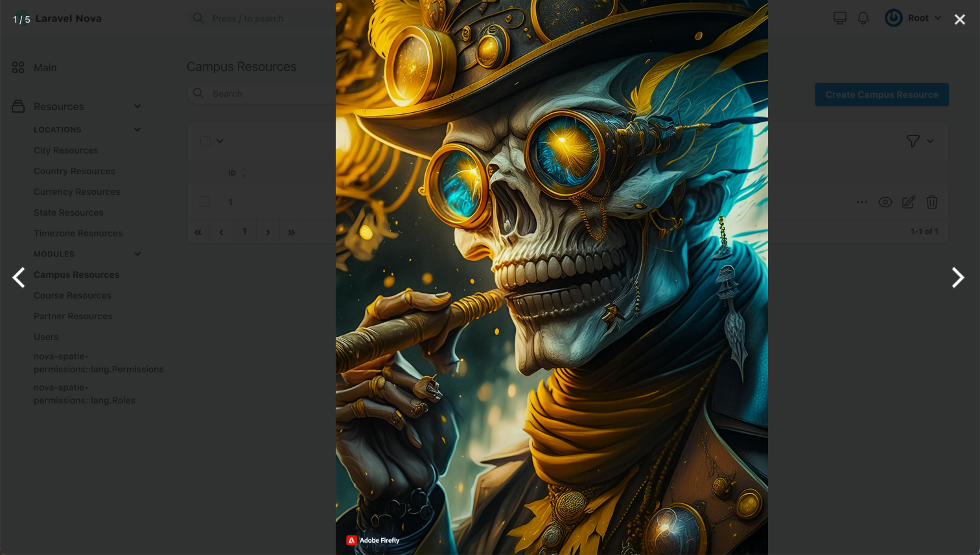The image size is (980, 555).
Task: Open the record link with ID 1
Action: tap(230, 202)
